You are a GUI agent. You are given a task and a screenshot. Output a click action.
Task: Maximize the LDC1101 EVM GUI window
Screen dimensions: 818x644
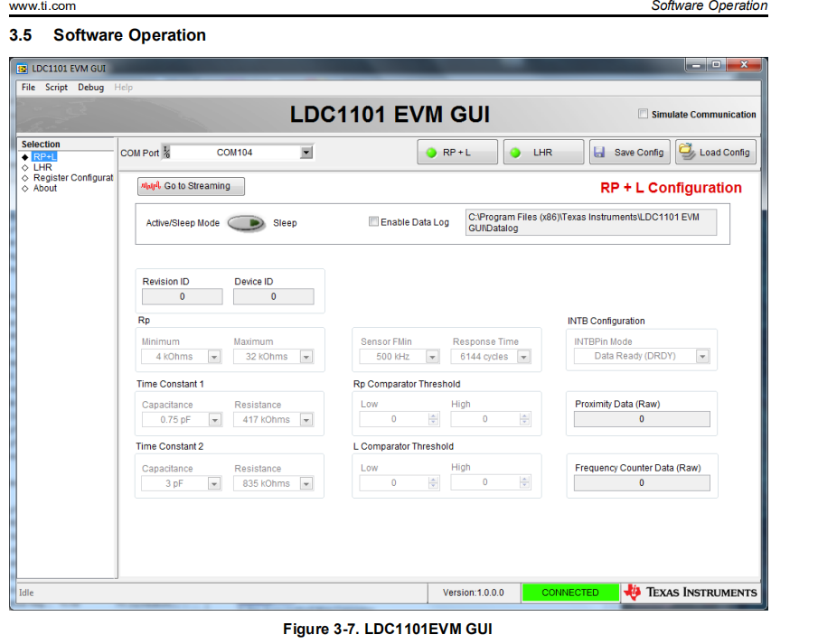[716, 65]
